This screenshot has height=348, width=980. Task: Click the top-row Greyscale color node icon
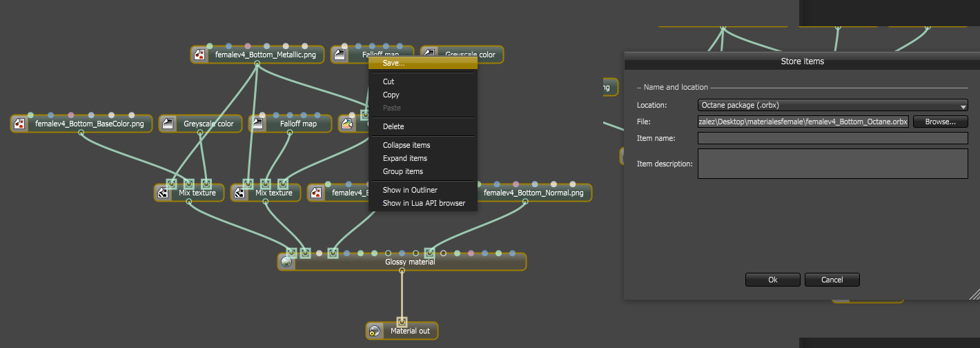click(429, 55)
